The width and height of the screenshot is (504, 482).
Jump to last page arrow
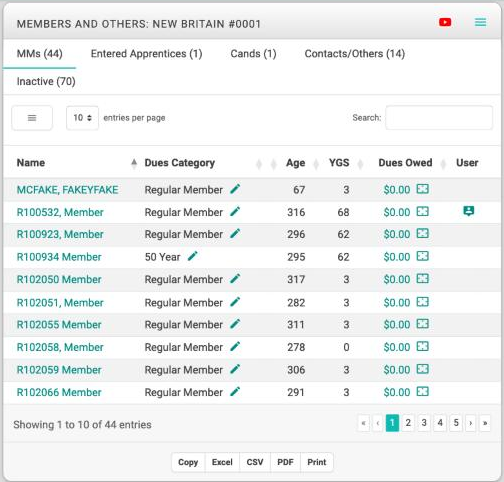click(485, 423)
